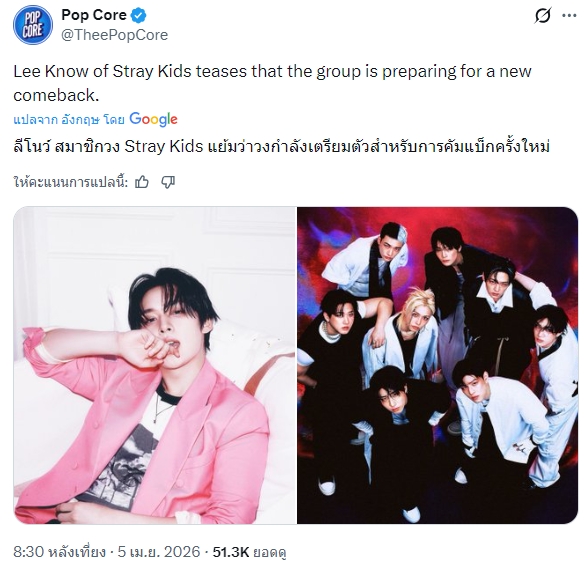View the 51.3K view count
Screen dimensions: 584x563
pos(231,552)
